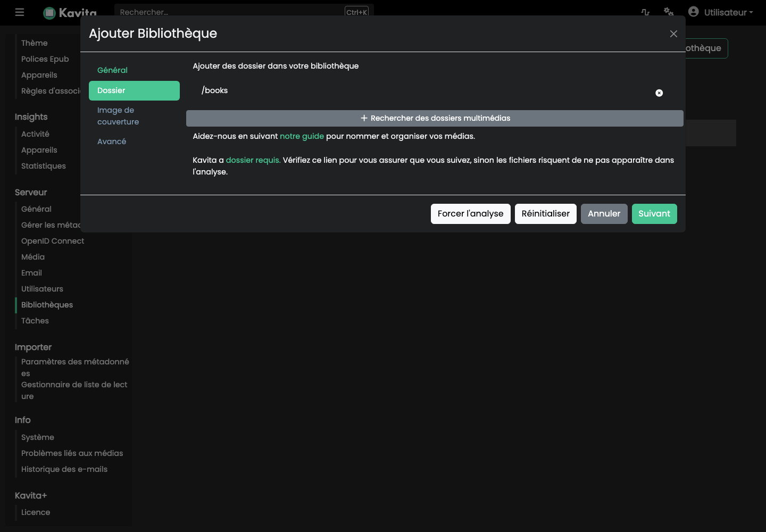Close the Ajouter Bibliothèque dialog
Viewport: 766px width, 532px height.
pyautogui.click(x=673, y=34)
